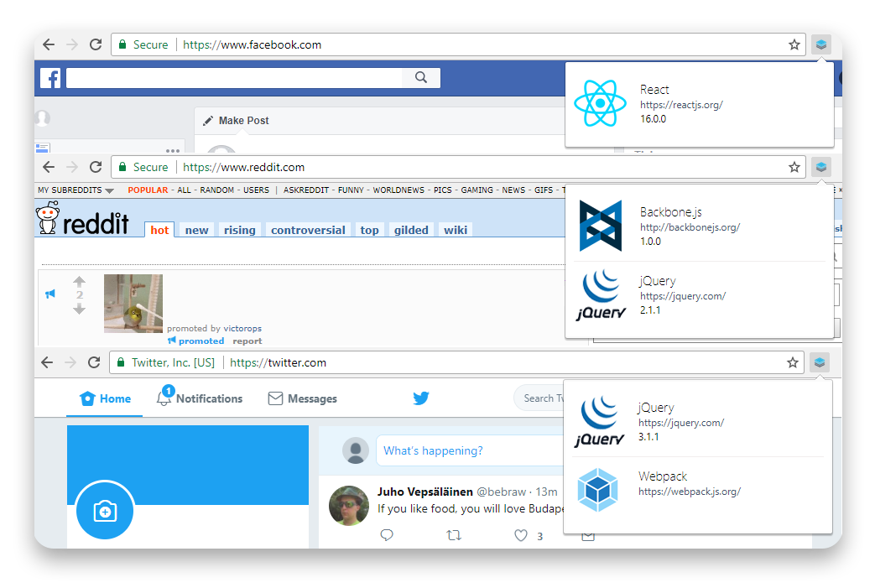875x588 pixels.
Task: Like Juho Vepsäläinen's tweet
Action: (521, 535)
